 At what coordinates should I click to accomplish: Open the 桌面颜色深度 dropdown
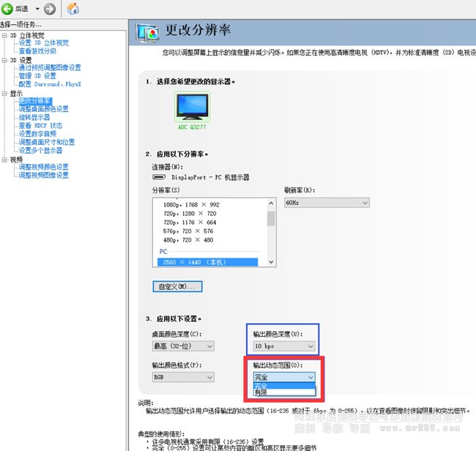pos(182,346)
